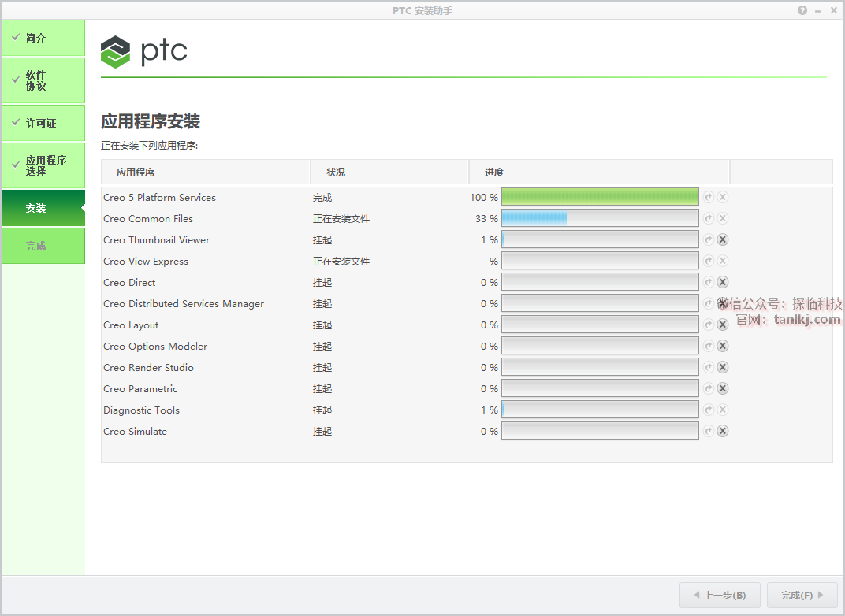Cancel the Creo Parametric installation

click(723, 388)
